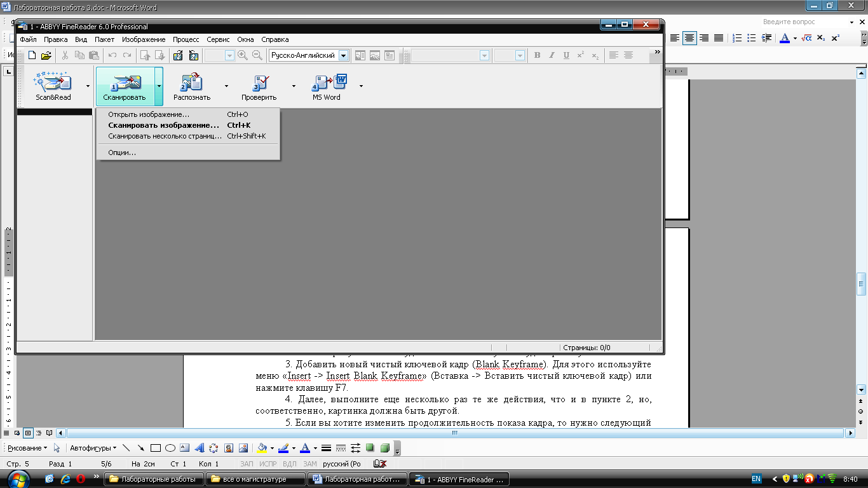
Task: Click Font Color swatch in Word drawing toolbar
Action: (x=305, y=448)
